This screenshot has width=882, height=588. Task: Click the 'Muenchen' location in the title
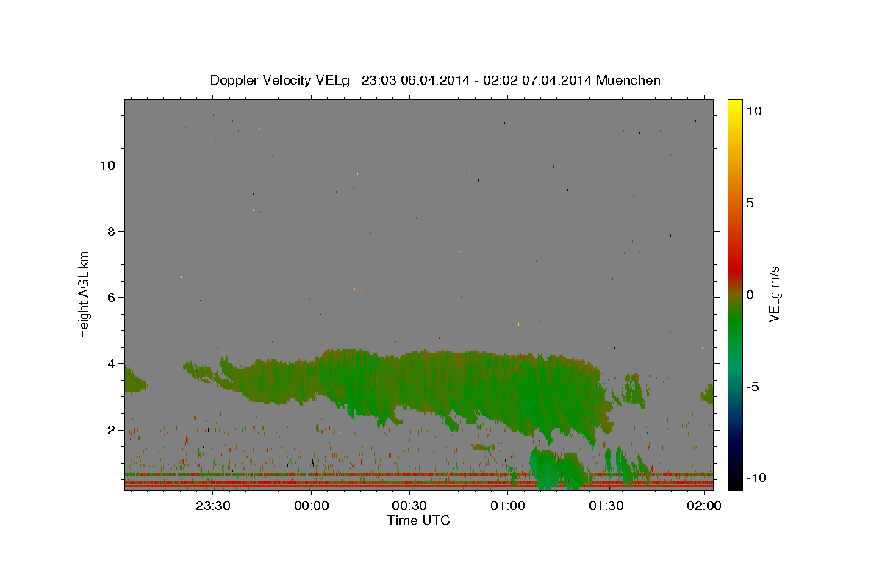coord(628,80)
